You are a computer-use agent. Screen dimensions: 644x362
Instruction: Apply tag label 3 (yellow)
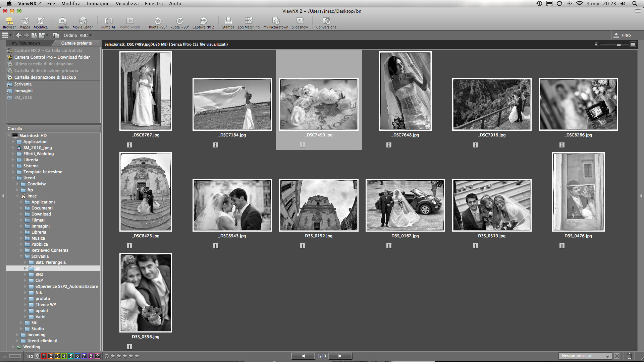coord(57,356)
